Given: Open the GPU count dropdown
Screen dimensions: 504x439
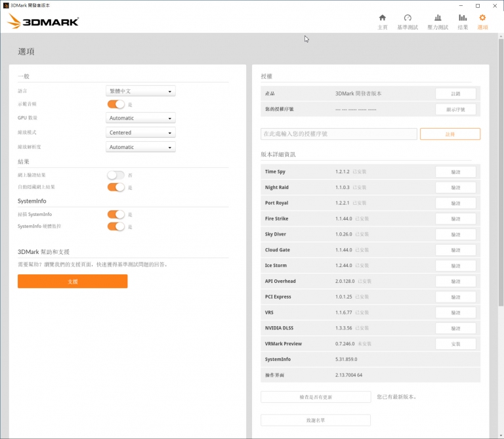Looking at the screenshot, I should [x=140, y=118].
